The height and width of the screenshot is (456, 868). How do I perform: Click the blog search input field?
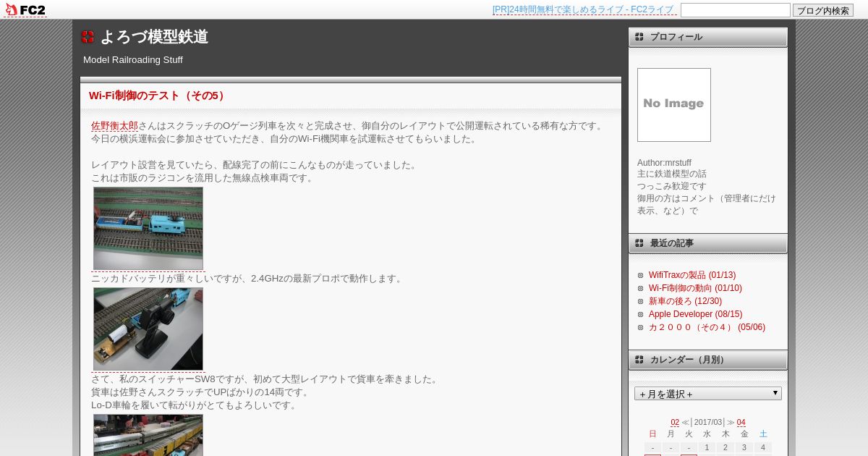[736, 10]
